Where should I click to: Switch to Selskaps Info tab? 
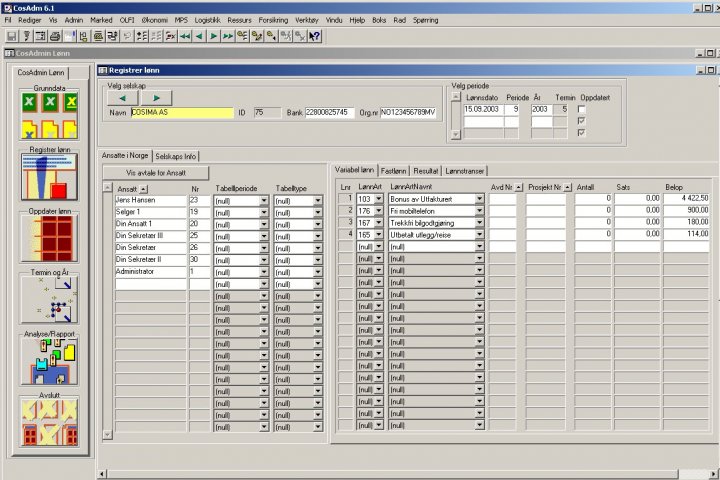176,156
